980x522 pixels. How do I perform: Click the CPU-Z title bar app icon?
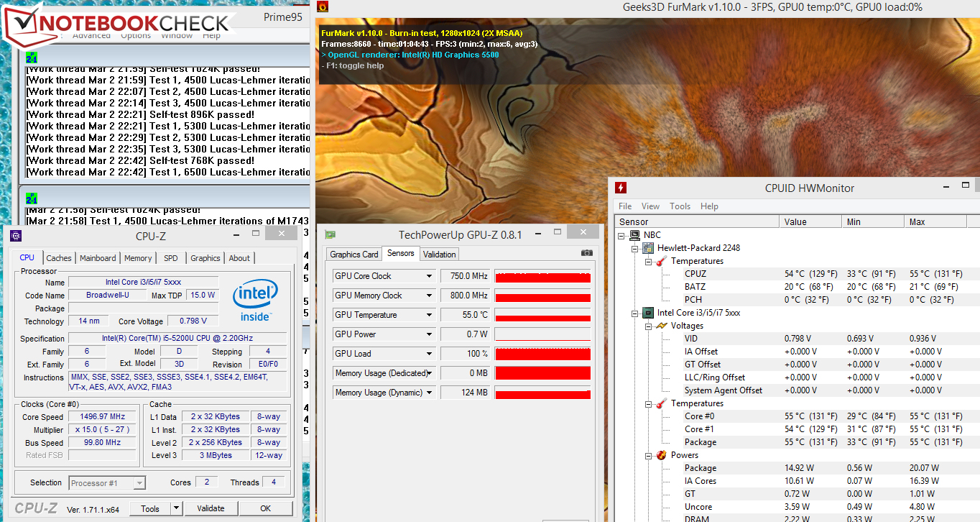click(16, 235)
